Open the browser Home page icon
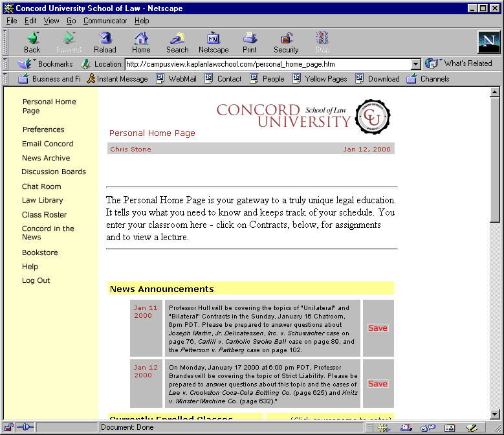Screen dimensions: 504x435 tap(141, 42)
